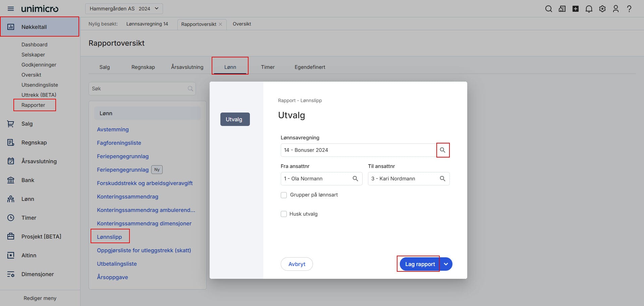This screenshot has height=306, width=644.
Task: Switch to the Regnskap report tab
Action: point(143,67)
